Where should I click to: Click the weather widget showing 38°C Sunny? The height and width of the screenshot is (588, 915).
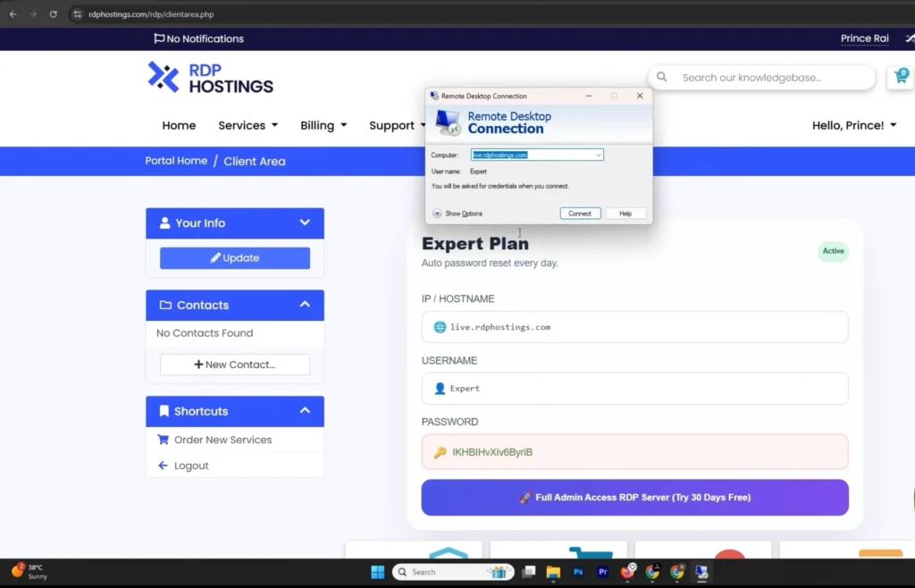tap(29, 572)
